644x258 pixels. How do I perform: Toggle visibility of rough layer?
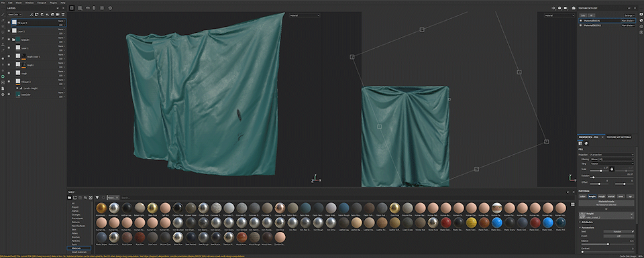point(9,74)
